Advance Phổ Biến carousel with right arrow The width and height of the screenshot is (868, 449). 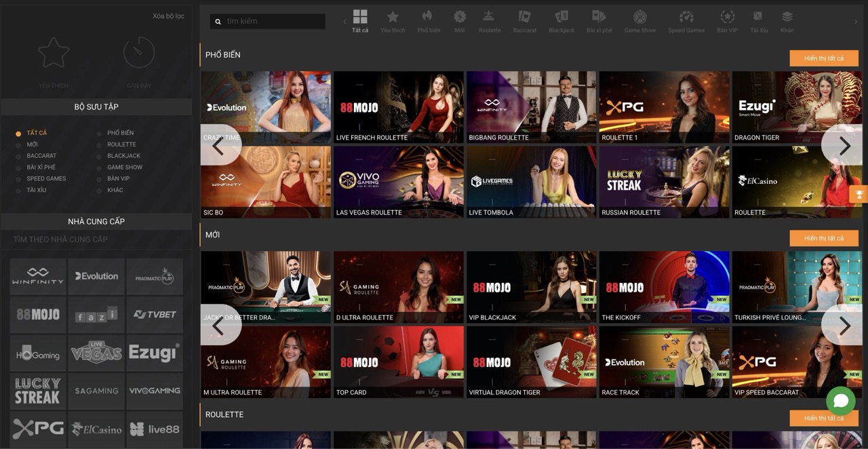click(x=844, y=145)
